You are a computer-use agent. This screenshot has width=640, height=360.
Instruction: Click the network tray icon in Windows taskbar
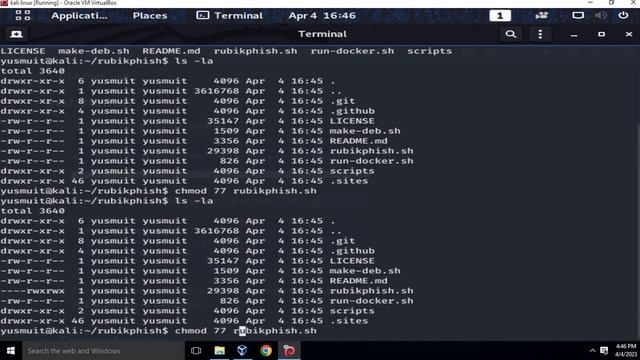click(x=604, y=351)
